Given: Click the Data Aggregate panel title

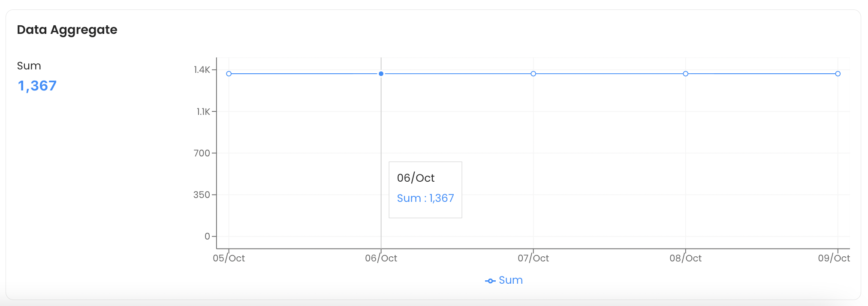Looking at the screenshot, I should pos(67,29).
